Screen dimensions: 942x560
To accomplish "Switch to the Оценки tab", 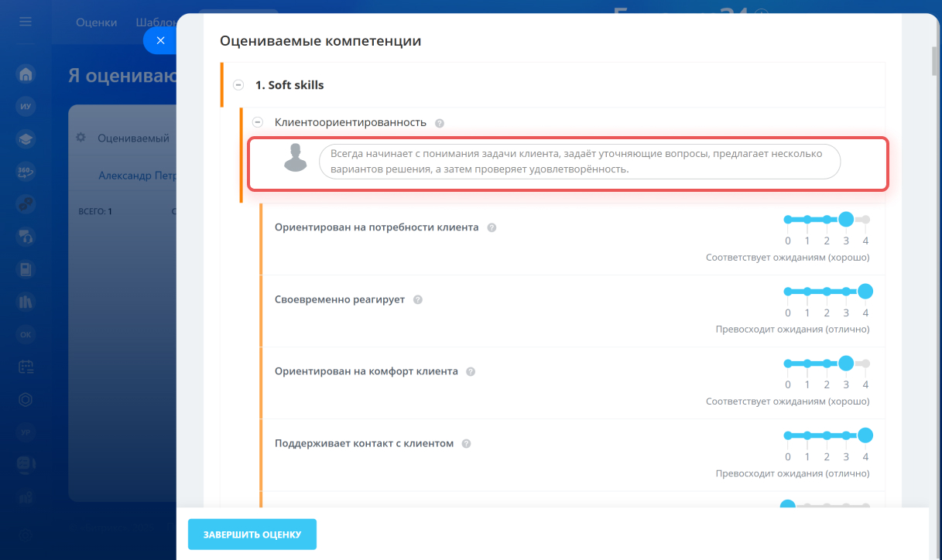I will point(96,22).
